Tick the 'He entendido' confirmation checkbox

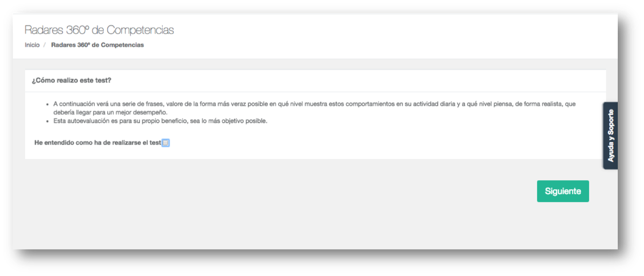click(x=166, y=143)
